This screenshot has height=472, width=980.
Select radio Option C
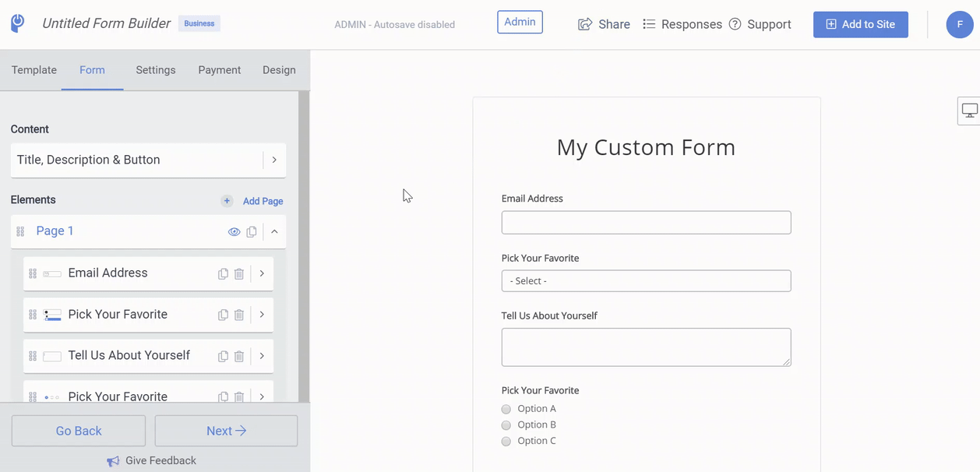coord(506,442)
